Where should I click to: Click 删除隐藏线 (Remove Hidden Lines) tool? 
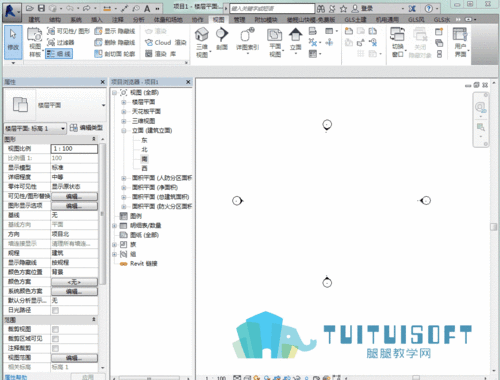coord(115,42)
